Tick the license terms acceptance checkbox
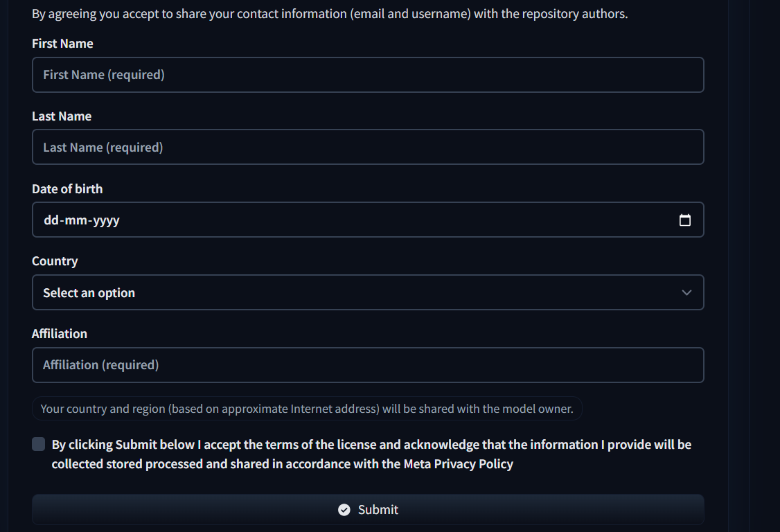780x532 pixels. 38,444
